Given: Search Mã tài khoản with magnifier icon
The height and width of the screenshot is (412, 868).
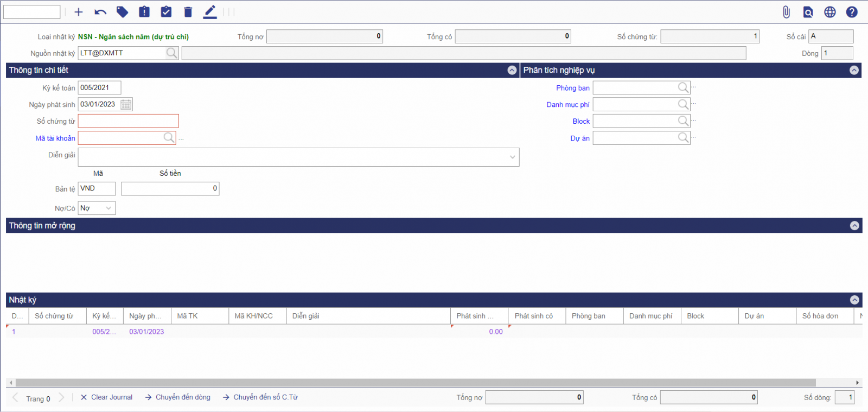Looking at the screenshot, I should 169,138.
